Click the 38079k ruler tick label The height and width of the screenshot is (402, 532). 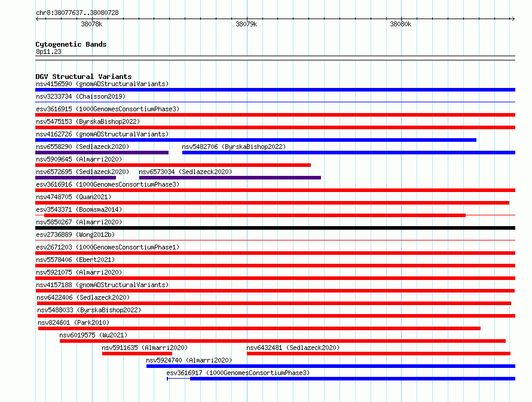pyautogui.click(x=246, y=24)
